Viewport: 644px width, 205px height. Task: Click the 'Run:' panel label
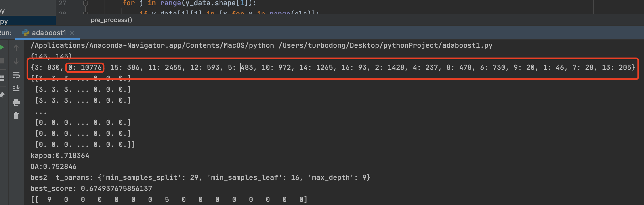6,33
